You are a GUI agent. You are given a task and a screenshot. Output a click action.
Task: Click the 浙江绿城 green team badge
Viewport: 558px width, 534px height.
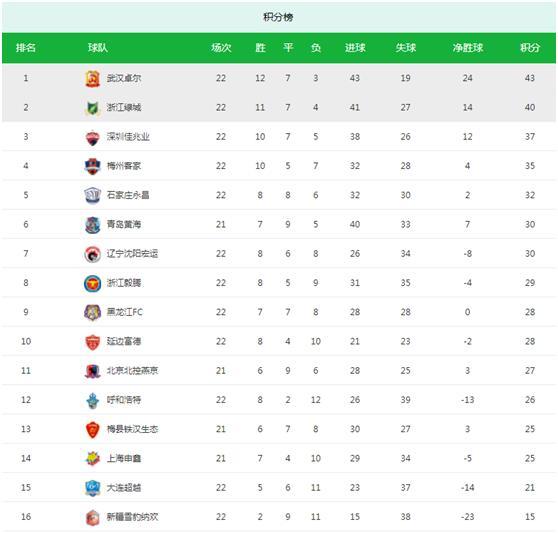pyautogui.click(x=93, y=108)
